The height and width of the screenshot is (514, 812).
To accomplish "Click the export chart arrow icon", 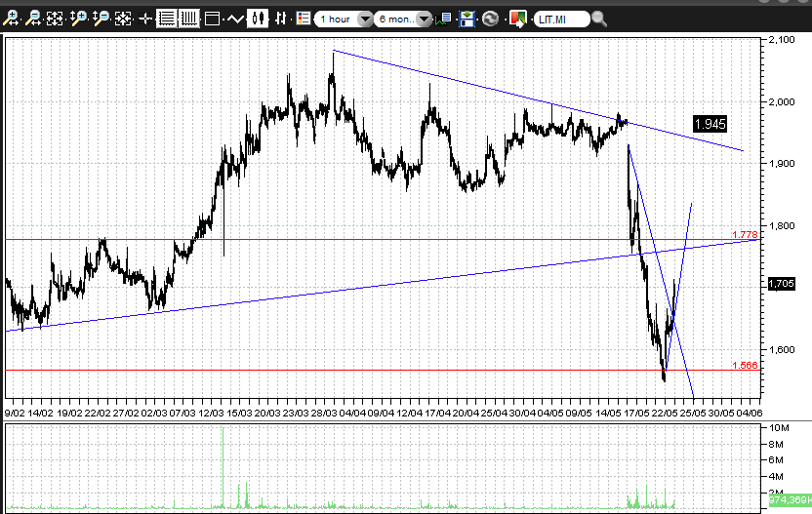I will 517,20.
